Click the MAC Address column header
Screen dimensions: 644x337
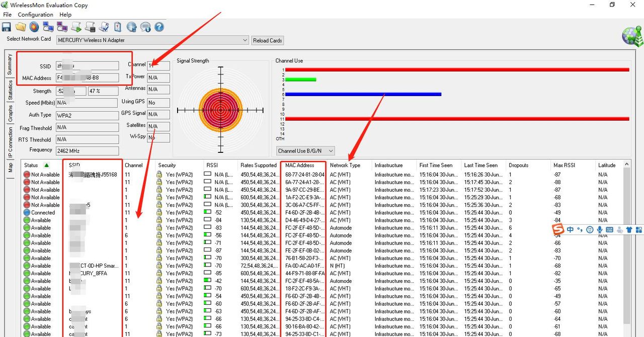click(x=300, y=165)
